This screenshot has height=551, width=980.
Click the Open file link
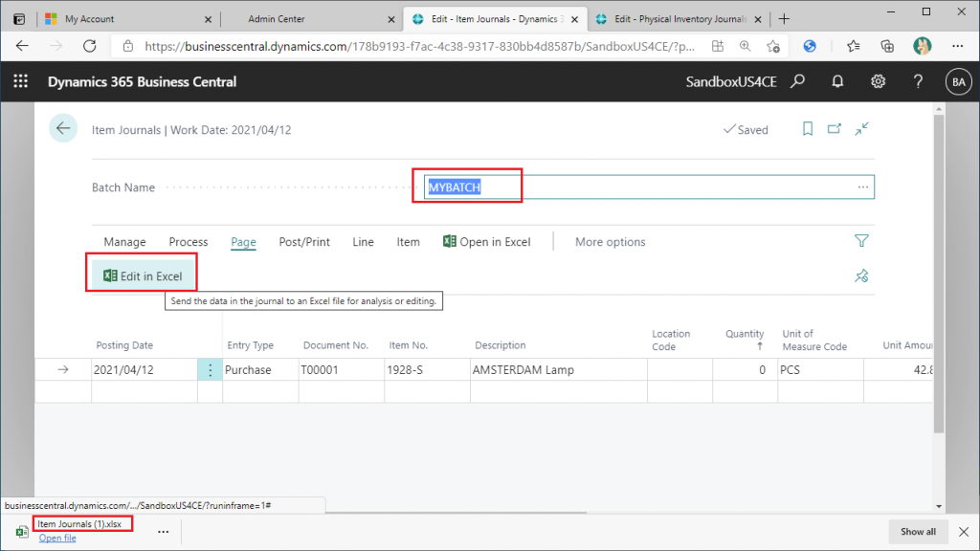coord(57,538)
